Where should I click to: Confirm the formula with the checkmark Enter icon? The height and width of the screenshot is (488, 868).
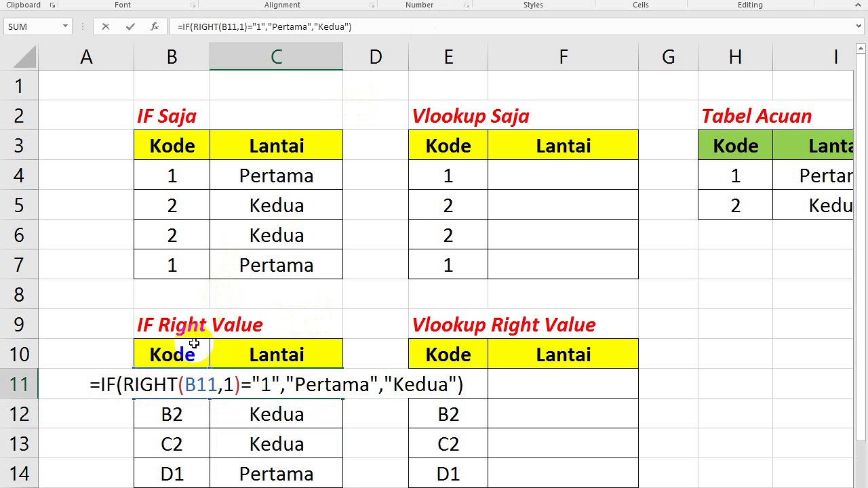[x=130, y=26]
